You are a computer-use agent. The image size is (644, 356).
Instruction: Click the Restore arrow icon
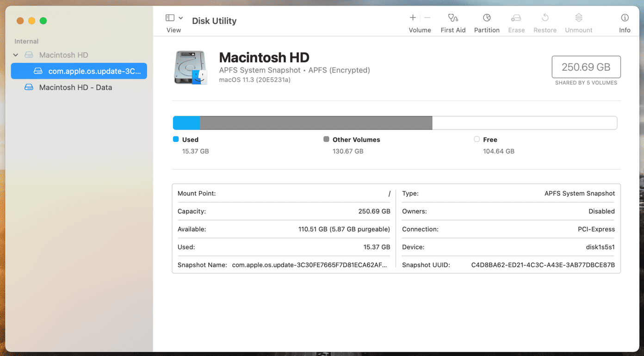click(x=545, y=18)
